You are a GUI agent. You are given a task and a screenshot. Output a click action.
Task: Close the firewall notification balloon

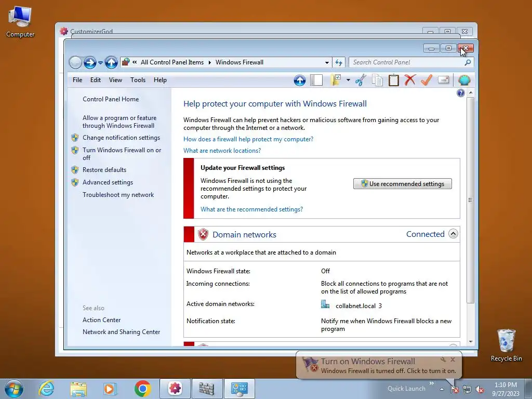coord(453,360)
